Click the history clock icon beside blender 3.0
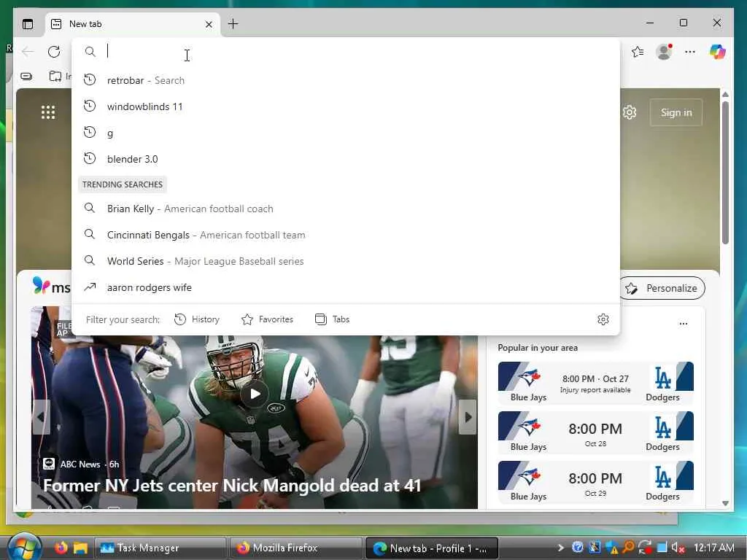This screenshot has width=747, height=560. [90, 158]
